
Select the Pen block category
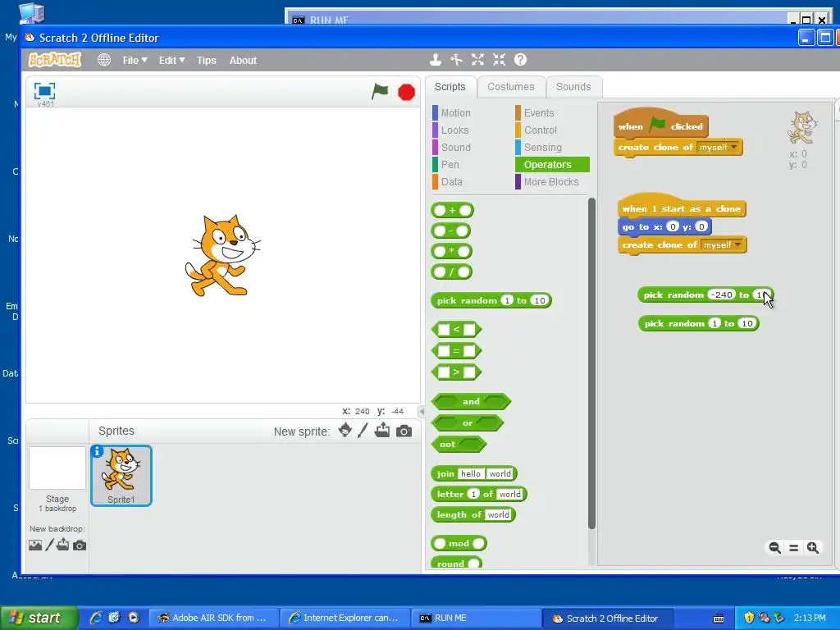(x=450, y=164)
